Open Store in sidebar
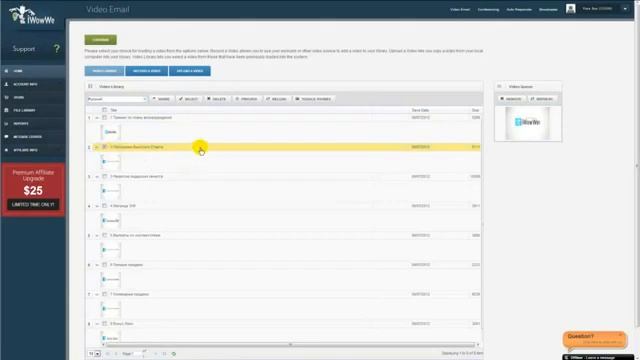Screen dimensions: 640x360 click(x=33, y=97)
